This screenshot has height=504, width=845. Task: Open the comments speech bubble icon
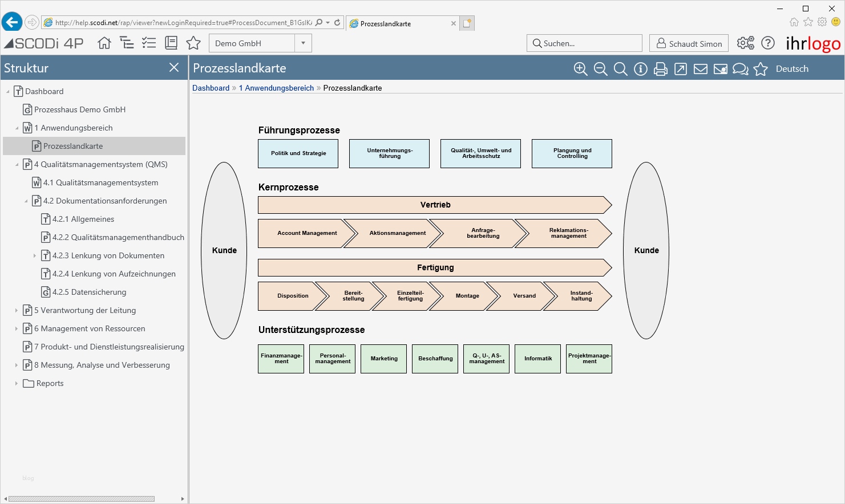coord(740,69)
